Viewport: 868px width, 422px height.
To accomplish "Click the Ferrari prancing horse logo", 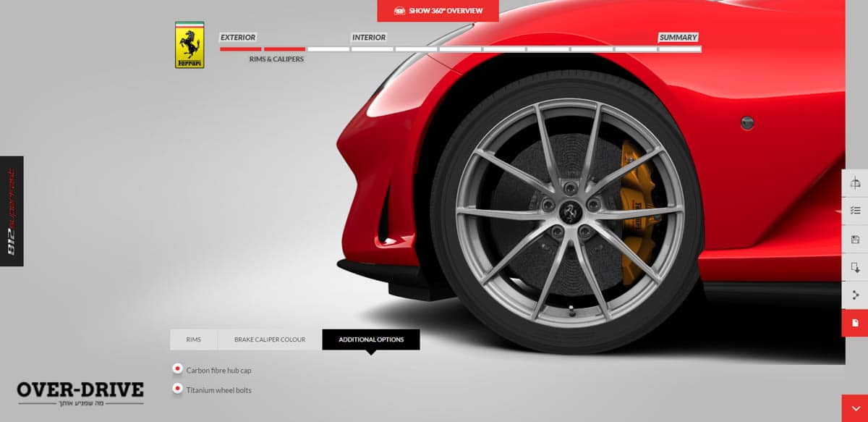I will [190, 45].
